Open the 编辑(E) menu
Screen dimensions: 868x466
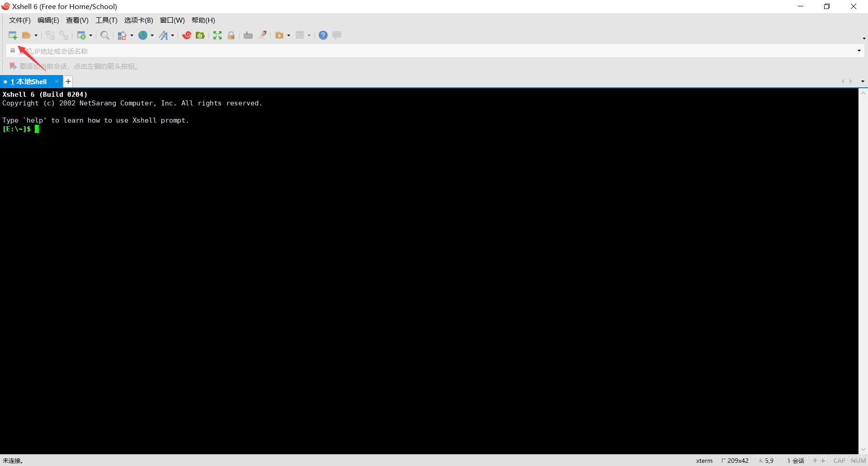tap(48, 20)
